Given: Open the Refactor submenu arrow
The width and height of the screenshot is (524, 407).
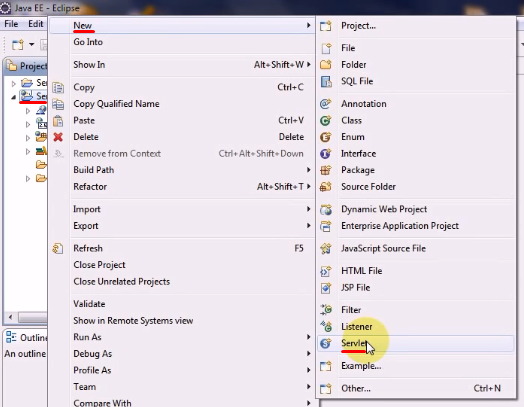Looking at the screenshot, I should [309, 186].
